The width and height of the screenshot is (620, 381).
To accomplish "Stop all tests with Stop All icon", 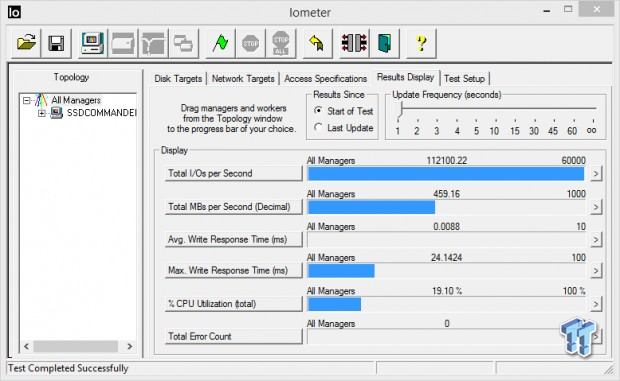I will point(281,43).
